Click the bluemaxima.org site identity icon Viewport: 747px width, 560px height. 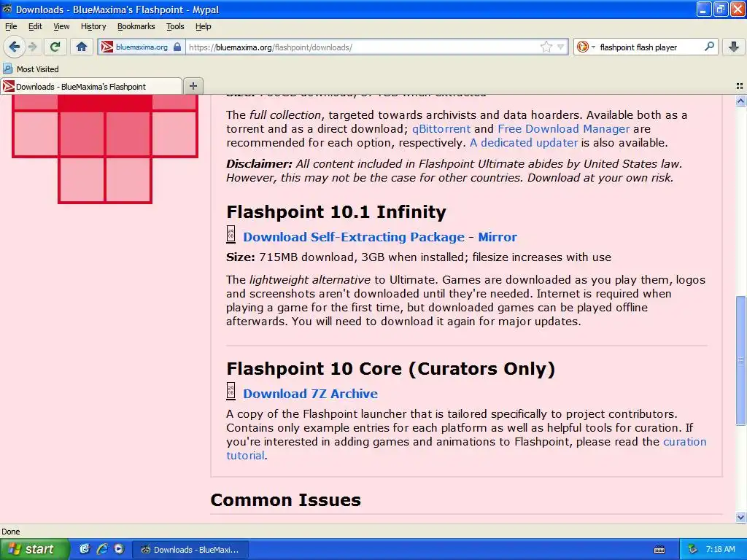pyautogui.click(x=107, y=47)
